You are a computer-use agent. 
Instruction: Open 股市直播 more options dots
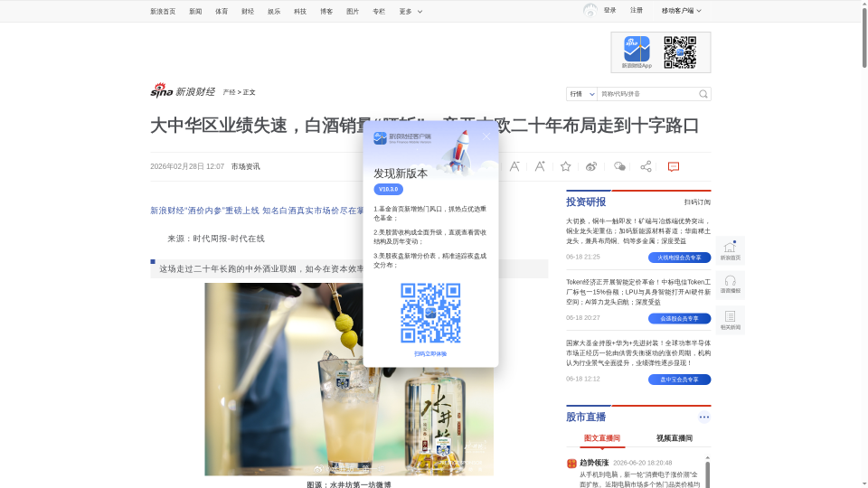[x=704, y=418]
